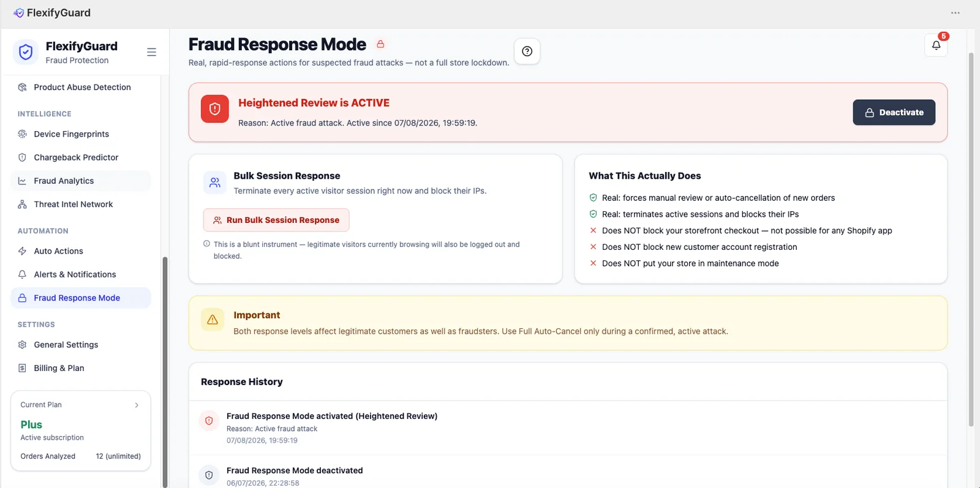Click the Fraud Analytics chart icon
This screenshot has width=980, height=488.
(x=22, y=181)
